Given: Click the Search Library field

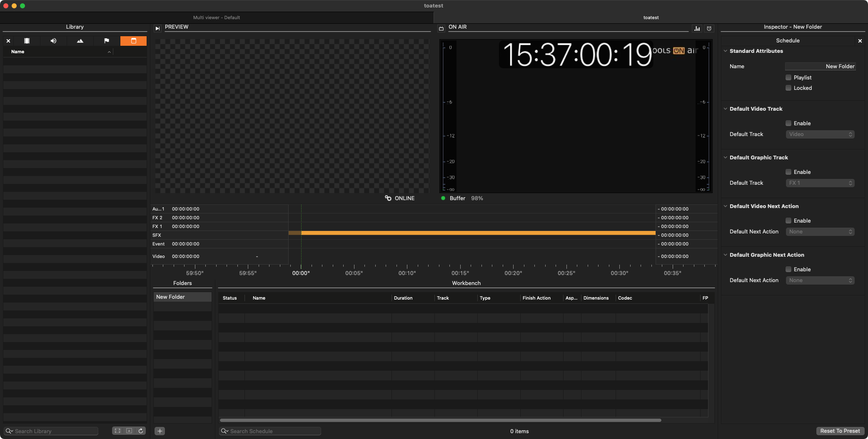Looking at the screenshot, I should pos(51,431).
